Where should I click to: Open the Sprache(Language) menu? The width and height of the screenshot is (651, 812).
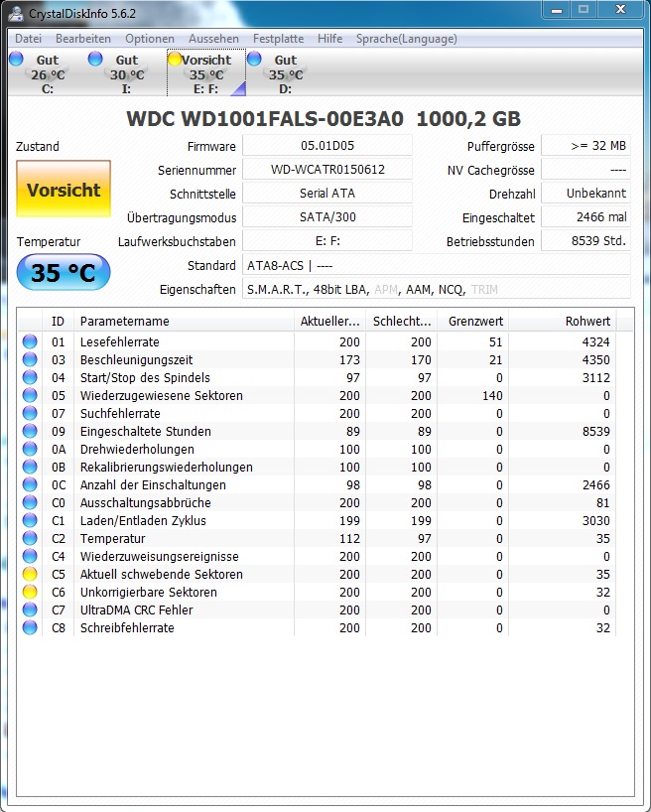407,39
